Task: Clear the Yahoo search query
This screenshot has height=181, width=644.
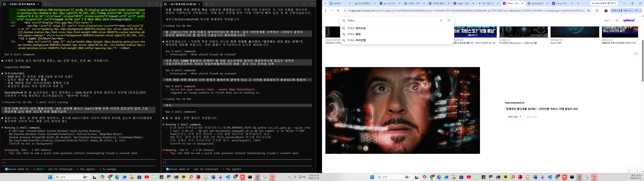Action: click(x=441, y=20)
